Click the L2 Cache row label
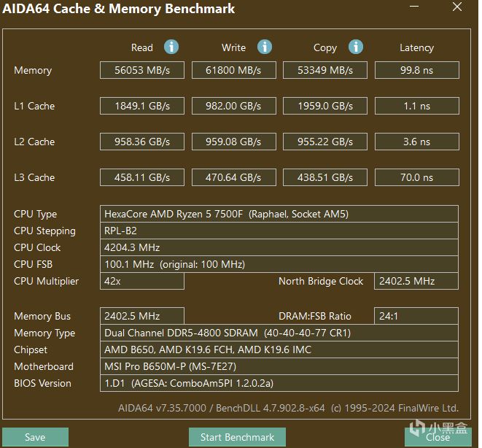Viewport: 482px width, 448px height. (34, 142)
